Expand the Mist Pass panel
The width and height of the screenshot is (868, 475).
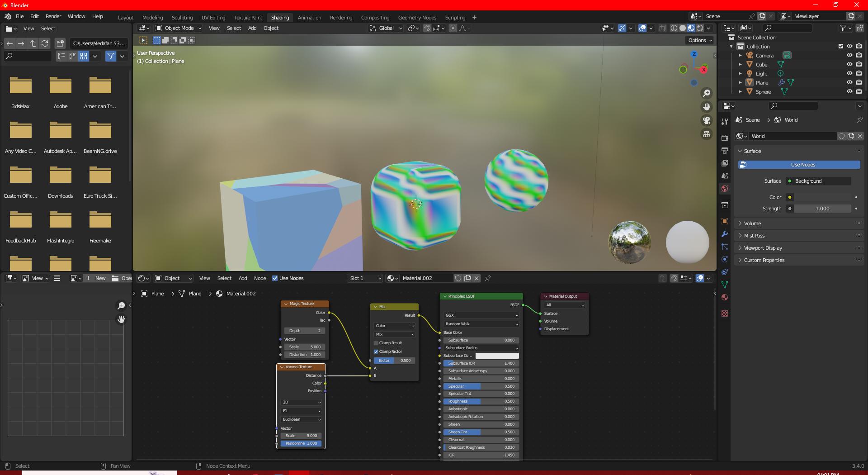754,236
